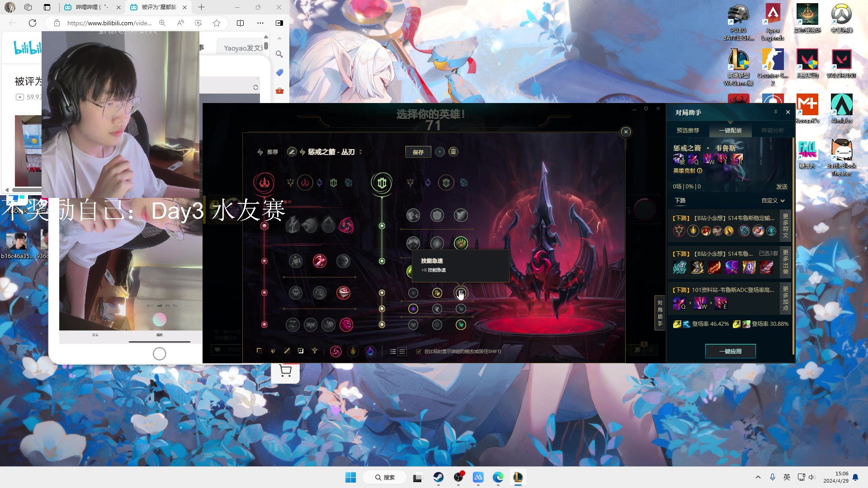
Task: Open 更多出装 for more item builds
Action: click(x=786, y=262)
